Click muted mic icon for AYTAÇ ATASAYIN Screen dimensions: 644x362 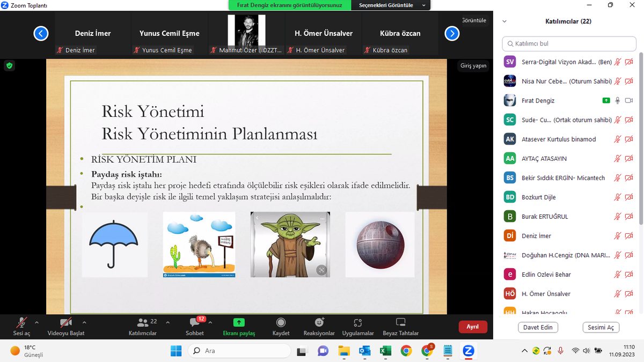click(618, 159)
